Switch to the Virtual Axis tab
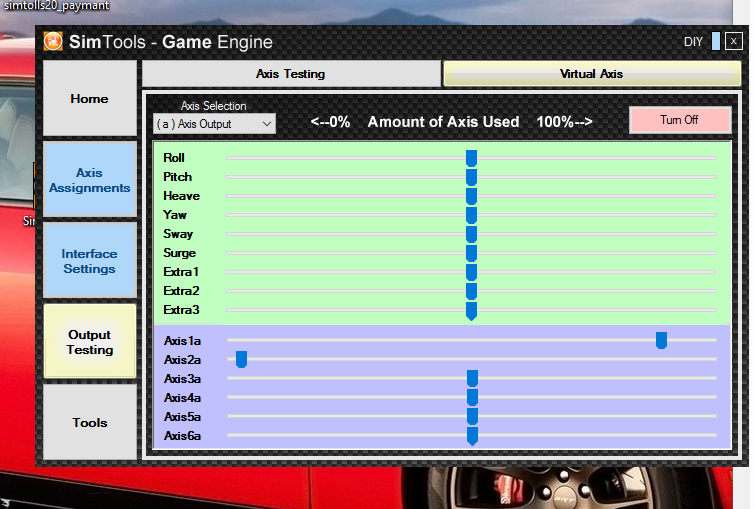Viewport: 755px width, 509px height. pos(591,74)
